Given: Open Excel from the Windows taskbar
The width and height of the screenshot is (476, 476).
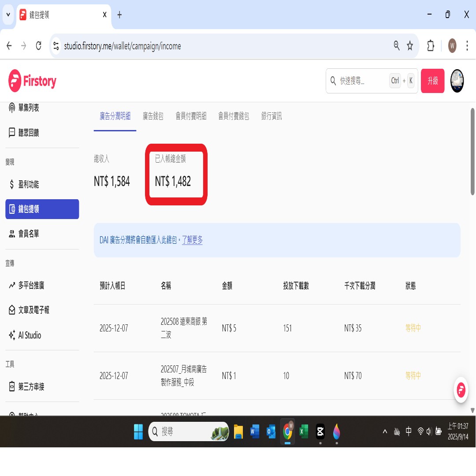Looking at the screenshot, I should click(x=304, y=432).
